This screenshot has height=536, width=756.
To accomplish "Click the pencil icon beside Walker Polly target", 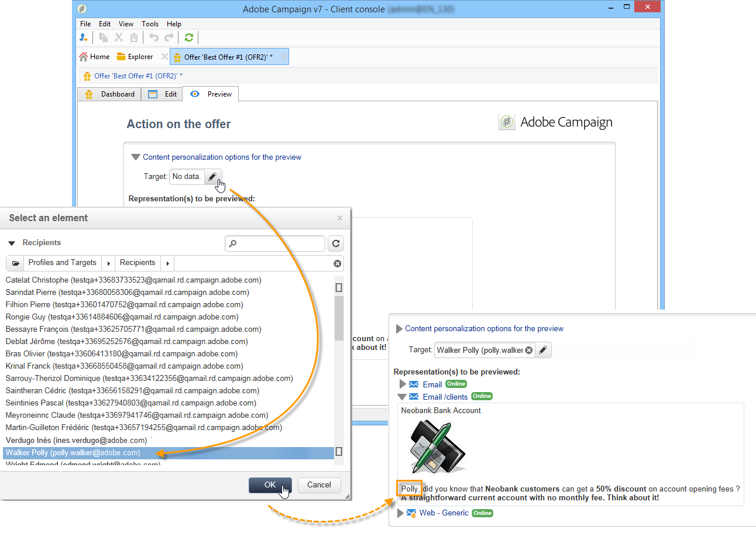I will 543,350.
